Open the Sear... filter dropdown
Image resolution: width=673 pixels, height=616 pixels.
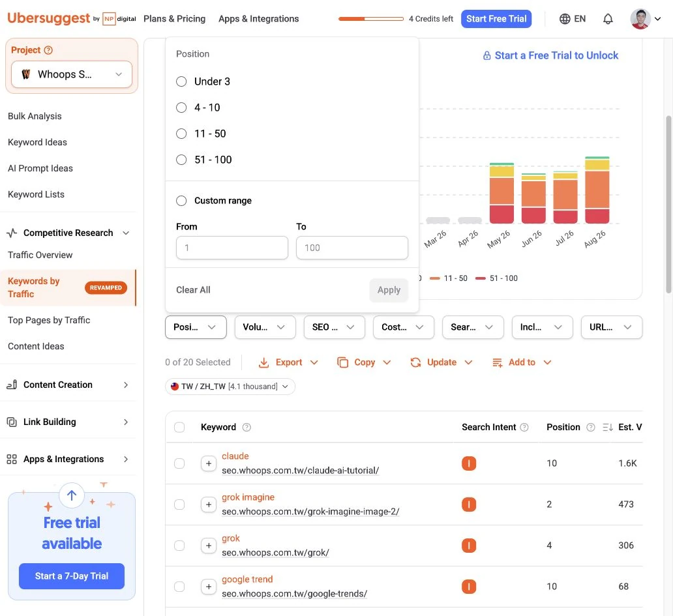(x=473, y=327)
